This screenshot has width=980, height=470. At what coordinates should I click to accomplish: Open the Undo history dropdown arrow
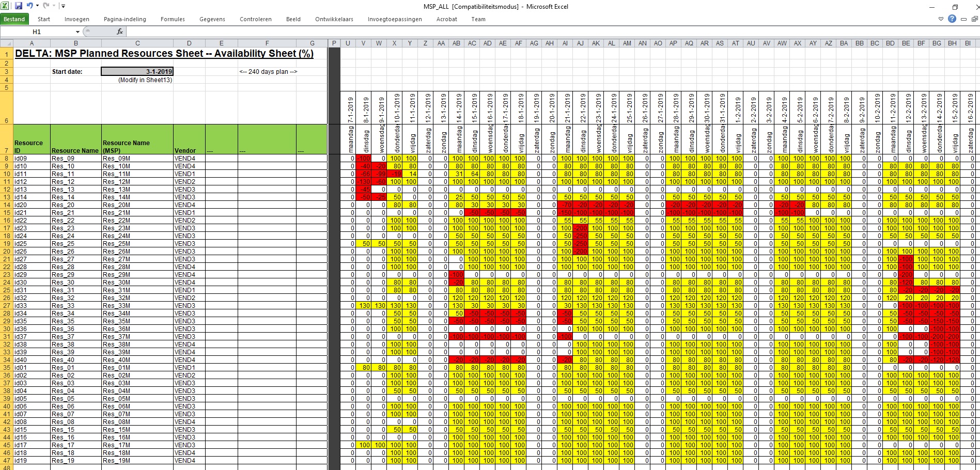(x=37, y=6)
